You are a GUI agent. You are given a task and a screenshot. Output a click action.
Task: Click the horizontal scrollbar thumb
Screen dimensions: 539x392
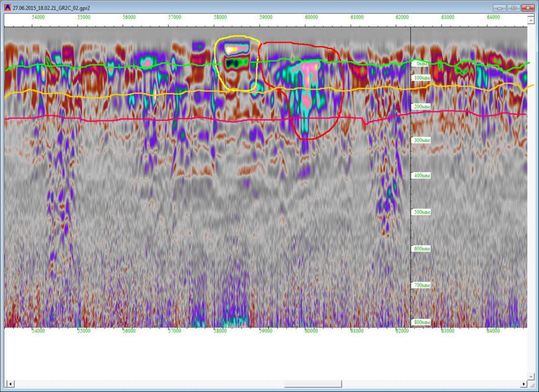click(x=313, y=384)
